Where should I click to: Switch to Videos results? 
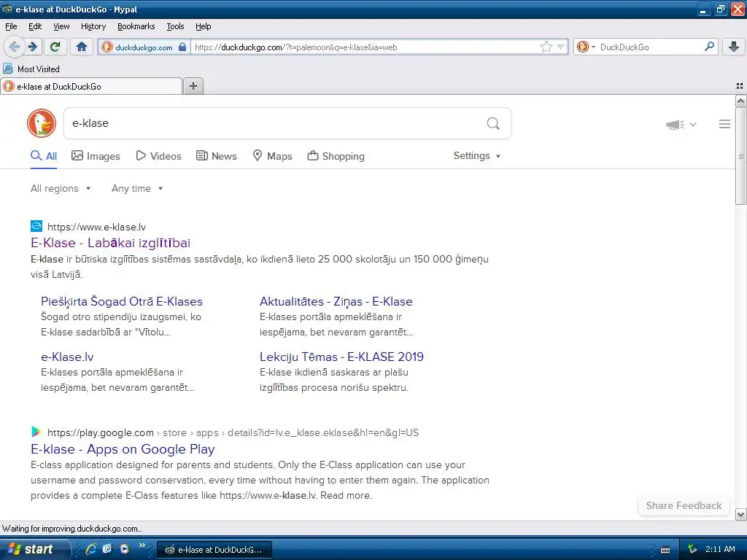click(x=158, y=156)
